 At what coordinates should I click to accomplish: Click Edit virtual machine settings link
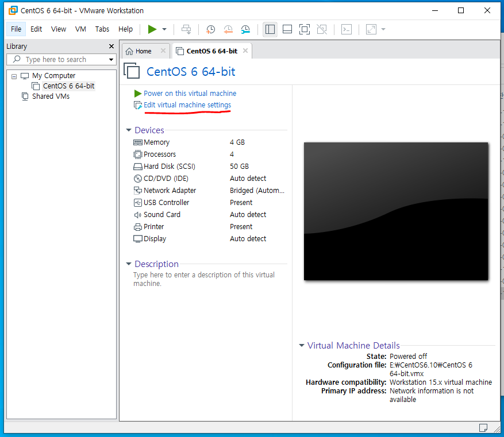point(187,105)
